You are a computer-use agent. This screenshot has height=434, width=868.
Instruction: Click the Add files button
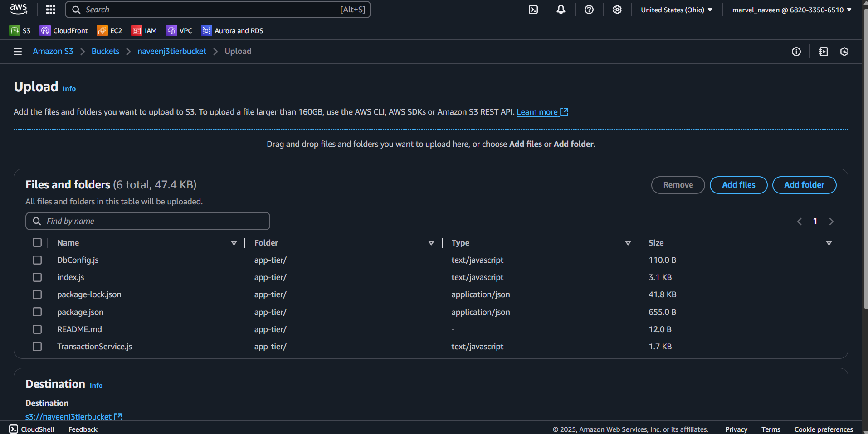pyautogui.click(x=739, y=185)
